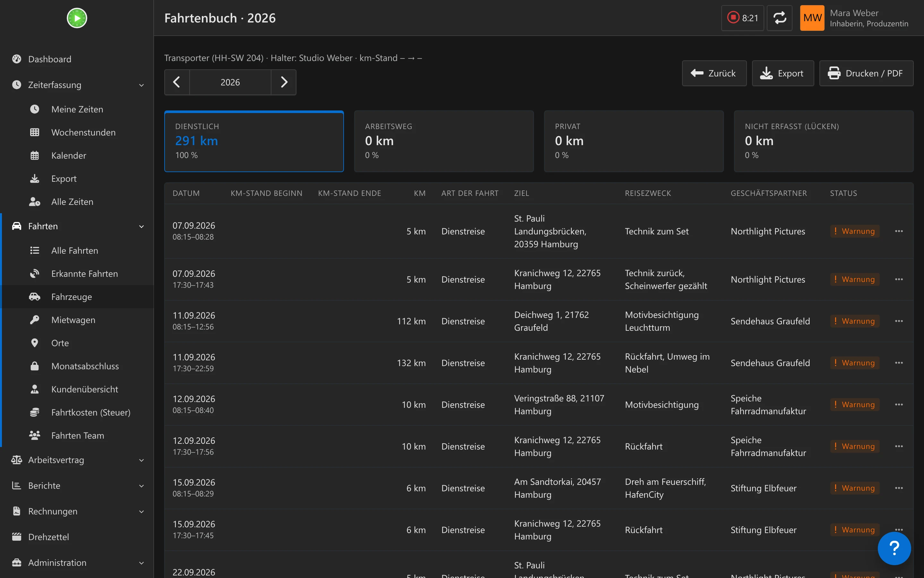Collapse the Fahrten sidebar section
The width and height of the screenshot is (924, 578).
pos(77,226)
